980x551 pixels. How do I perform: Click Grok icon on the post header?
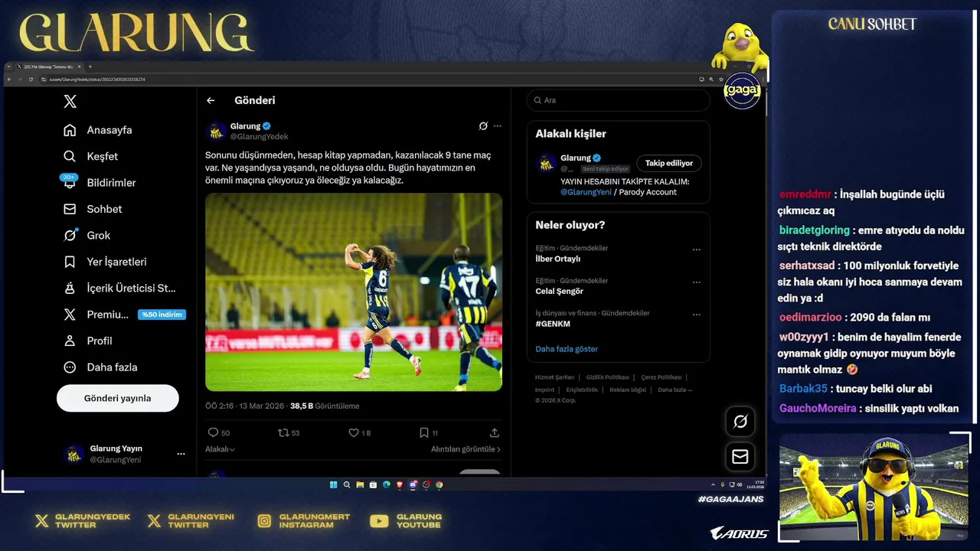coord(483,126)
